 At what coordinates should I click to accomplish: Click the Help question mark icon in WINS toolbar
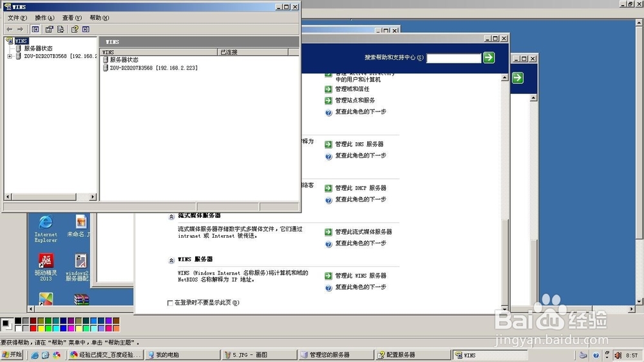[x=75, y=29]
